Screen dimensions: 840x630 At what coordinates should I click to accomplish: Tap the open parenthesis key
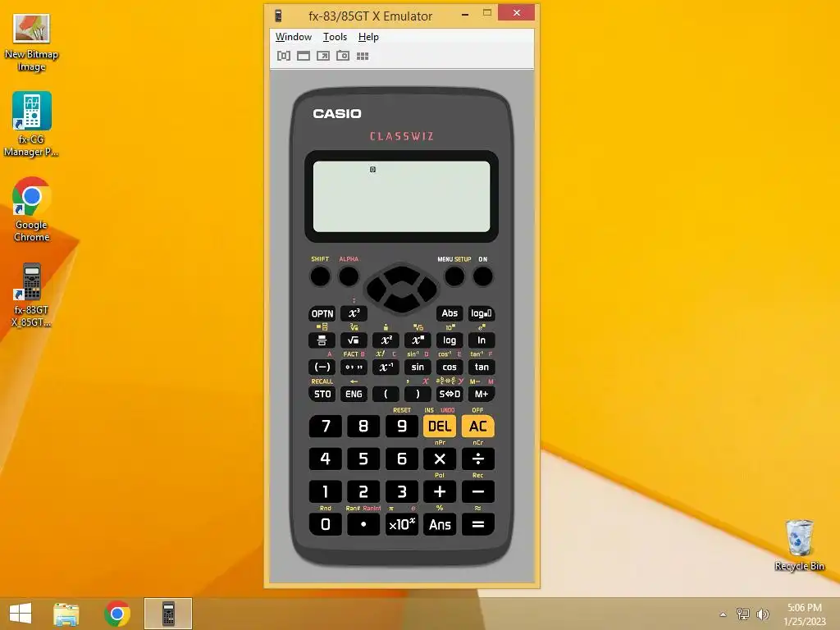[386, 394]
